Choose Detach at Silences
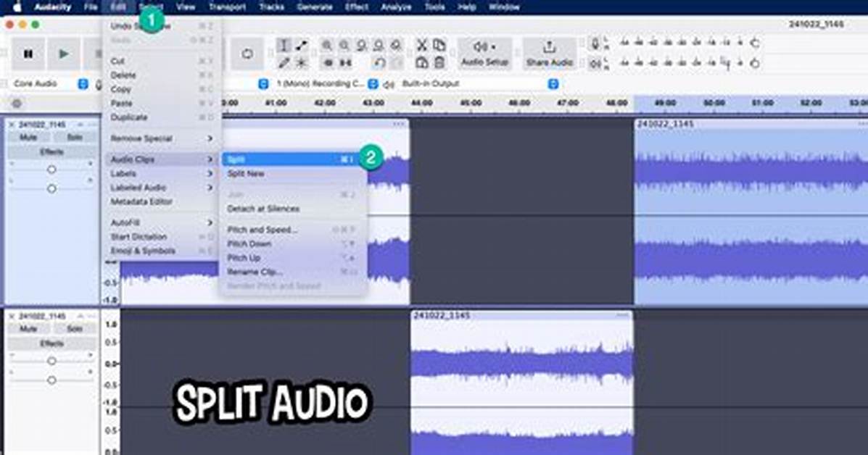 [294, 209]
